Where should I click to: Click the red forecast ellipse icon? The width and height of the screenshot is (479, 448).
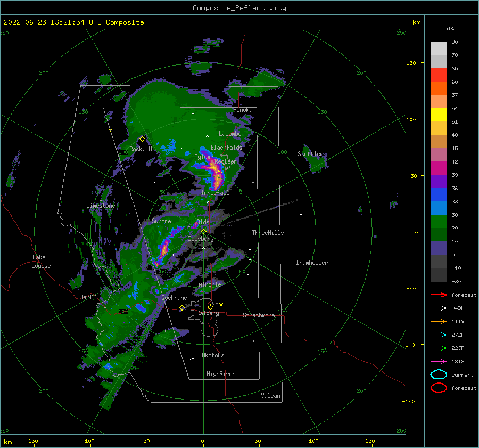pyautogui.click(x=439, y=388)
